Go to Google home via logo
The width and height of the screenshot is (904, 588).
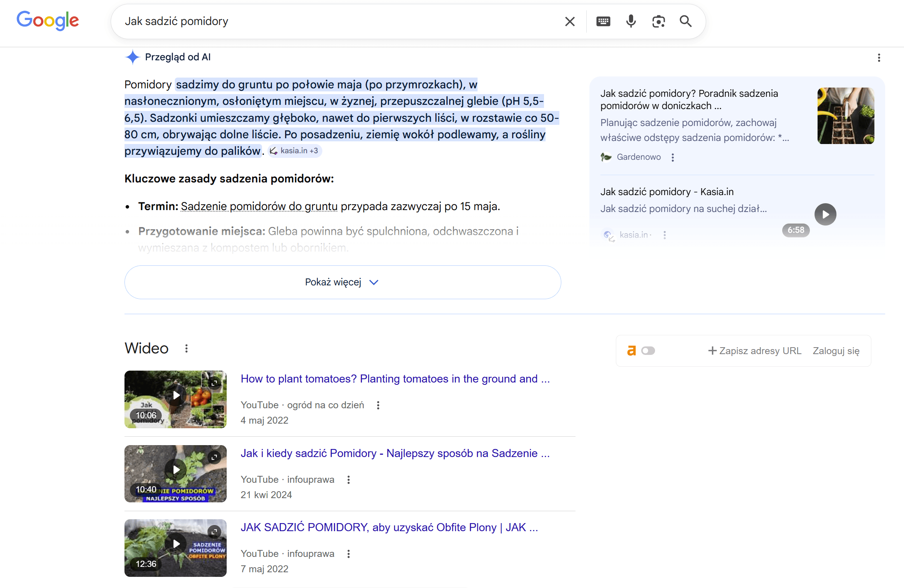point(48,21)
